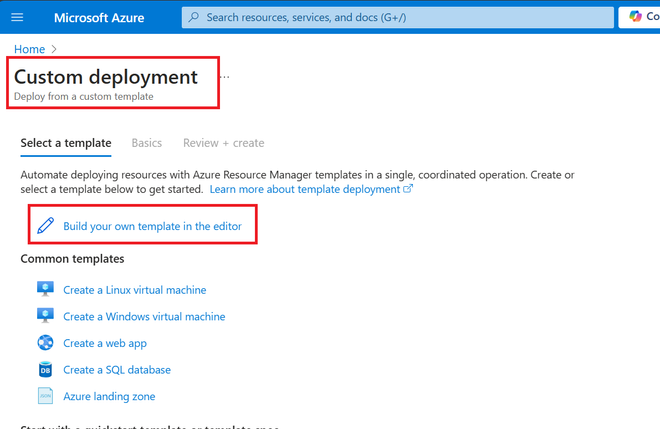Screen dimensions: 660x429
Task: Click the search magnifier icon
Action: (x=194, y=17)
